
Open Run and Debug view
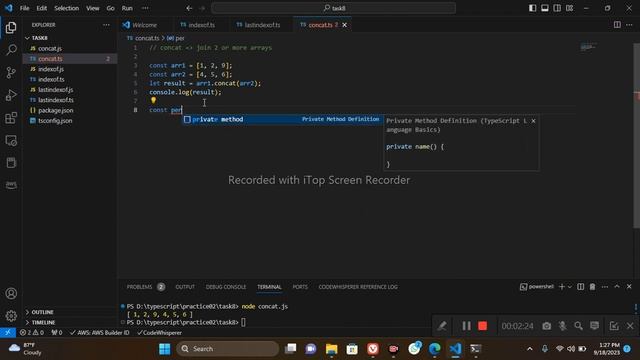click(11, 95)
